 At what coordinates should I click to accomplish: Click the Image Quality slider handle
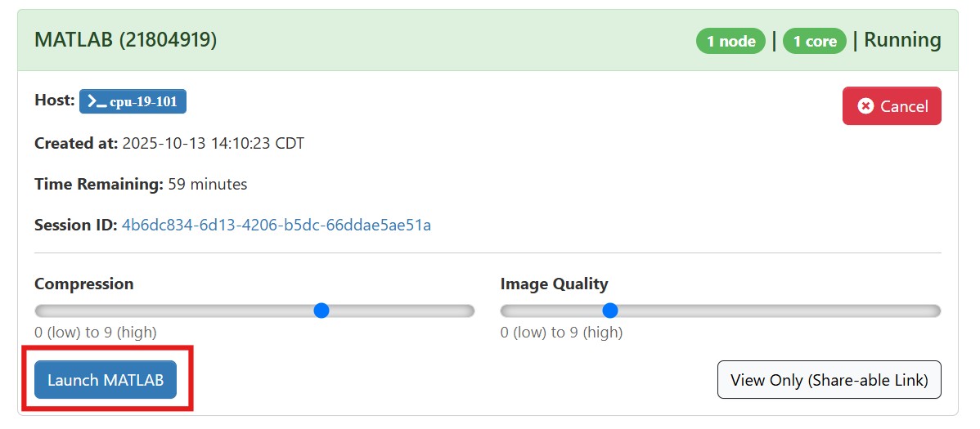pos(609,311)
